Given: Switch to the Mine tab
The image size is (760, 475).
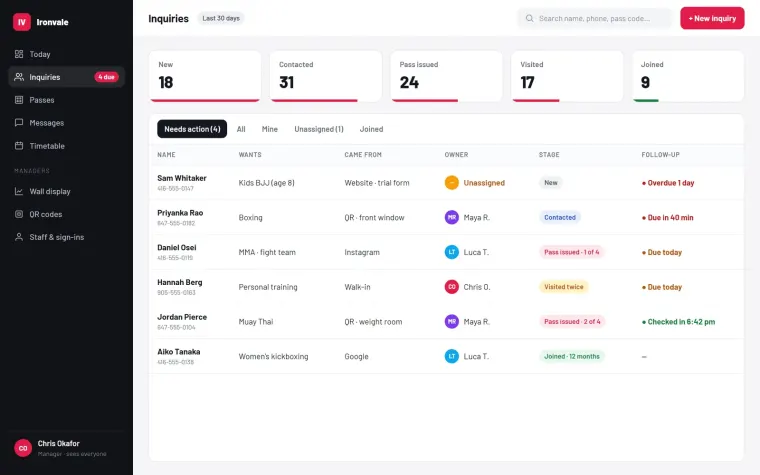Looking at the screenshot, I should [x=269, y=129].
